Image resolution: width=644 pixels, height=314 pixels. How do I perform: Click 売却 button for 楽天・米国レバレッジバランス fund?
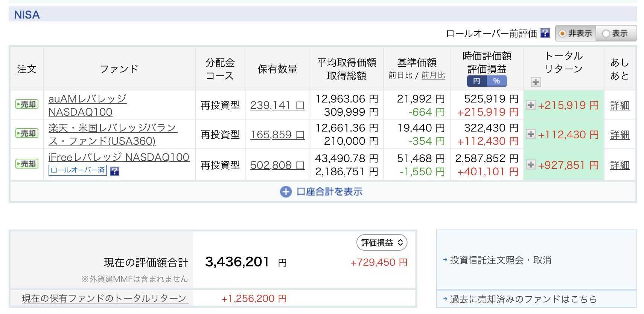(x=27, y=133)
